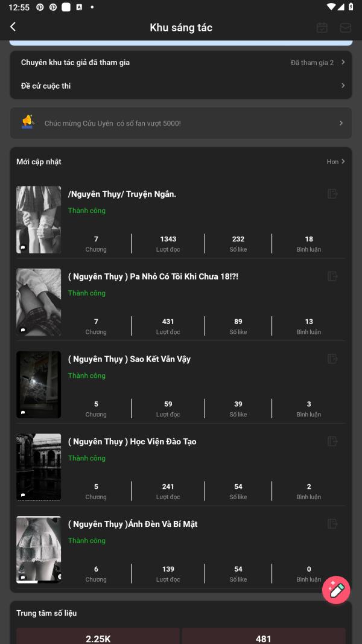Select the Trung tâm số liệu section
The image size is (362, 644).
point(46,613)
